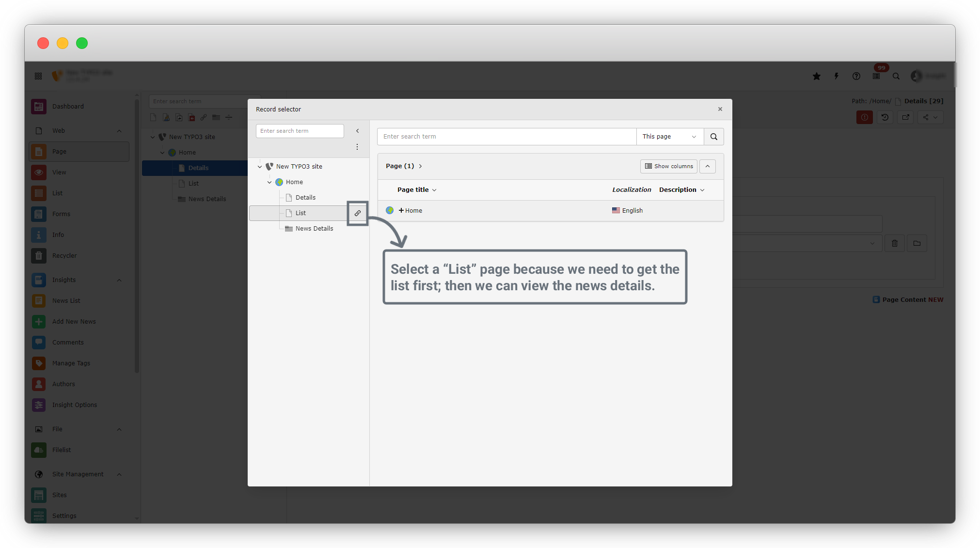
Task: Click the search magnifier button in record selector
Action: click(x=713, y=137)
